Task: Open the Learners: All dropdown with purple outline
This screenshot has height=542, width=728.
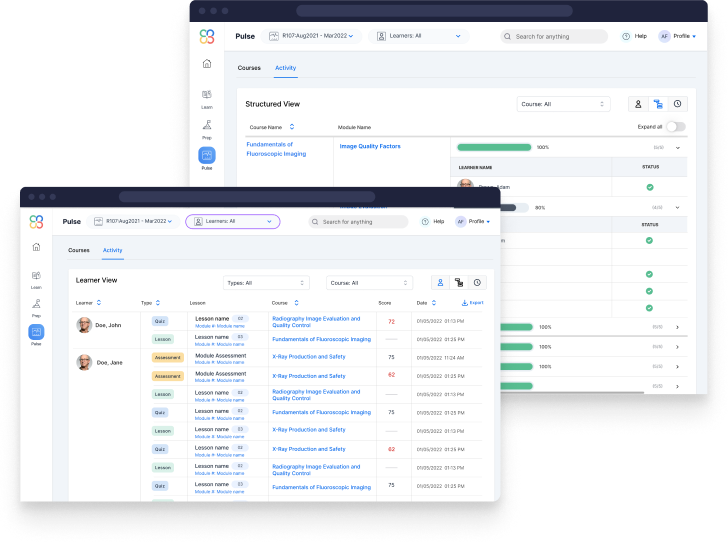Action: click(x=232, y=221)
